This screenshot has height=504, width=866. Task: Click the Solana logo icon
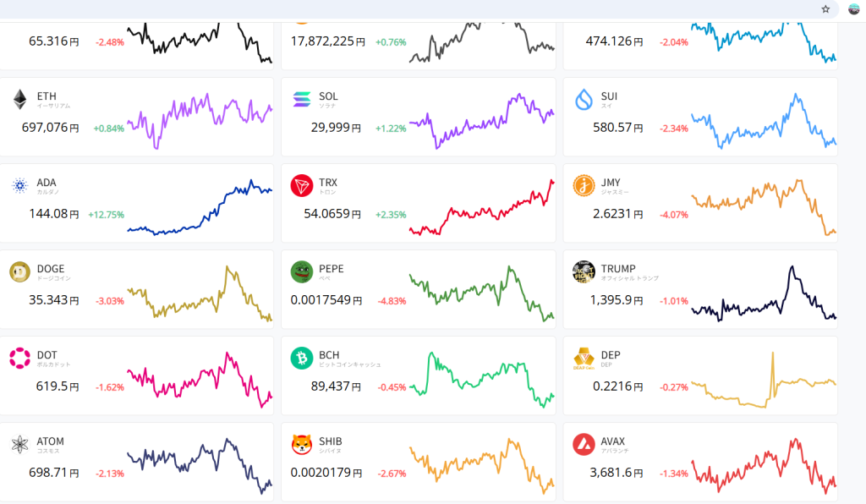[x=302, y=100]
